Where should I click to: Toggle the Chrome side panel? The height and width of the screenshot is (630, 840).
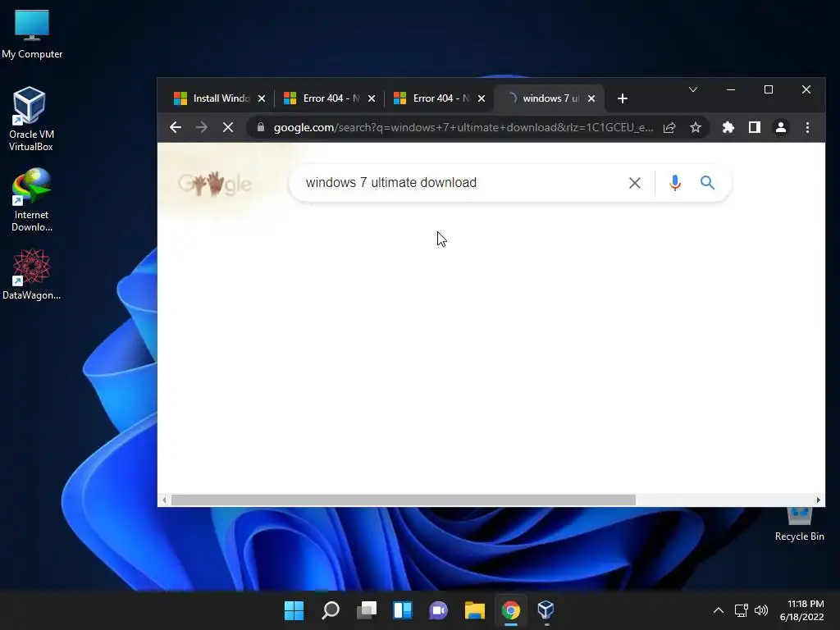point(755,127)
